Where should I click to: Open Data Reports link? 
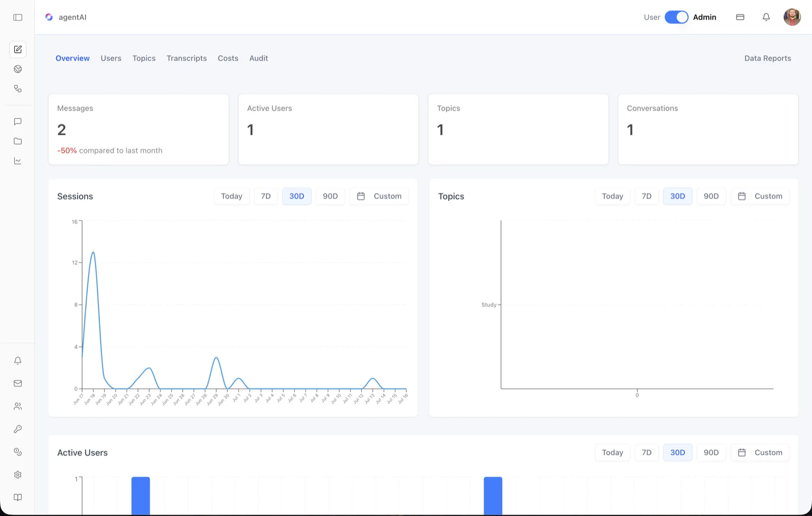click(x=768, y=58)
